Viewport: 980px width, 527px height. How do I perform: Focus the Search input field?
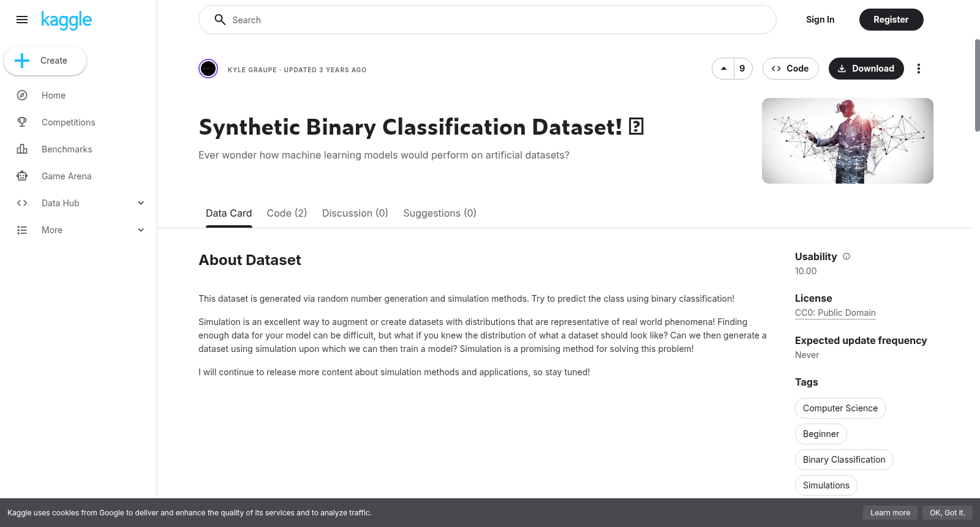[488, 20]
